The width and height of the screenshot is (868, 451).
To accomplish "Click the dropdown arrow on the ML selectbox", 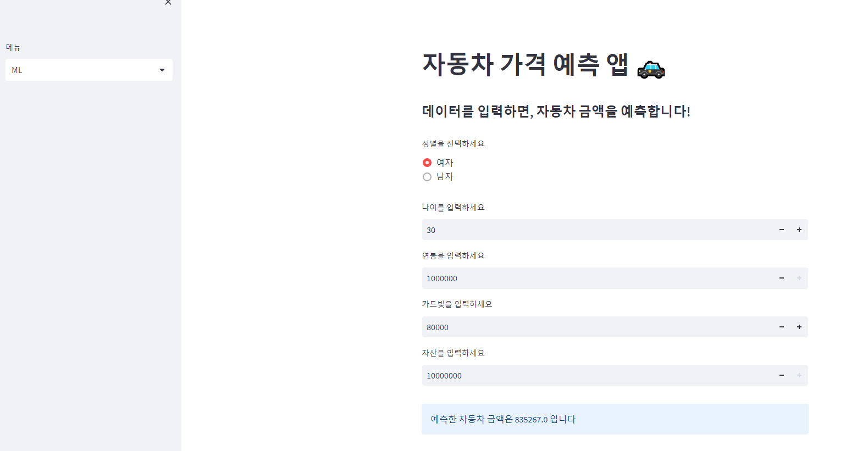I will tap(162, 70).
